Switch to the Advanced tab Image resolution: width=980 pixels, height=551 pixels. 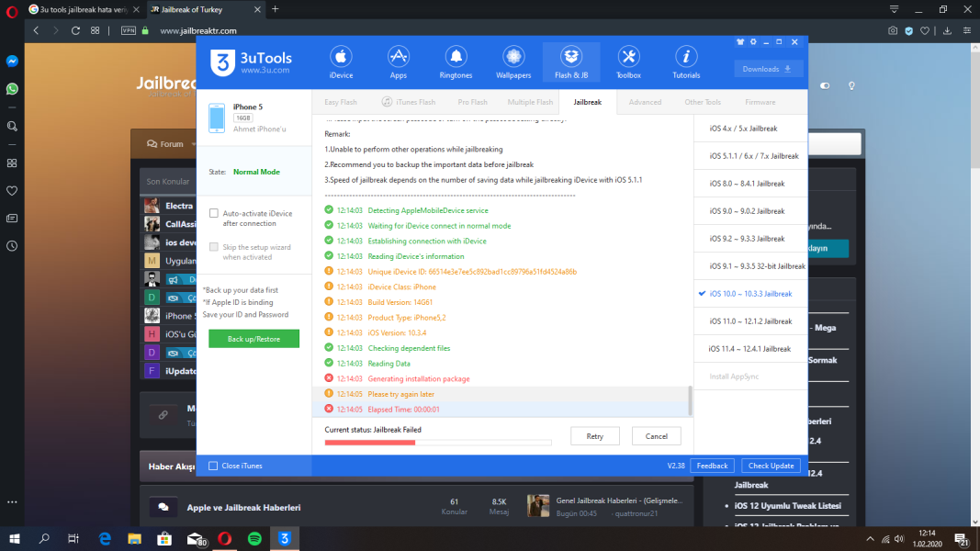645,102
